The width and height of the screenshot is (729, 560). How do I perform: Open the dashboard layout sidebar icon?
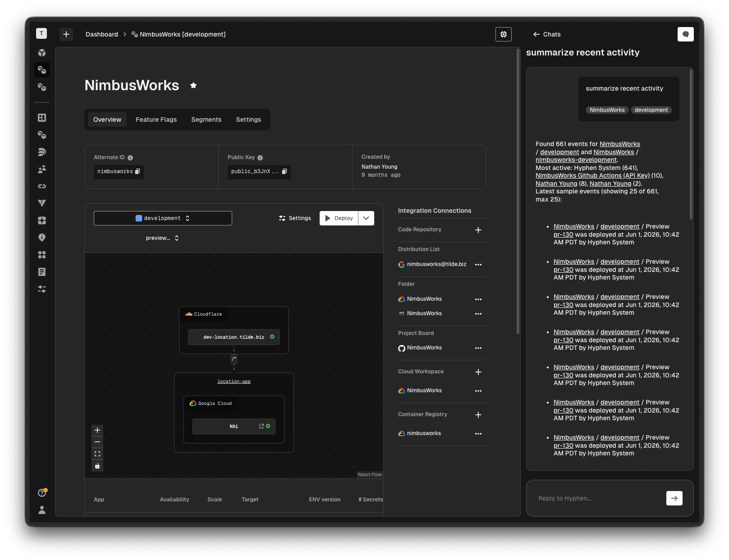tap(42, 118)
